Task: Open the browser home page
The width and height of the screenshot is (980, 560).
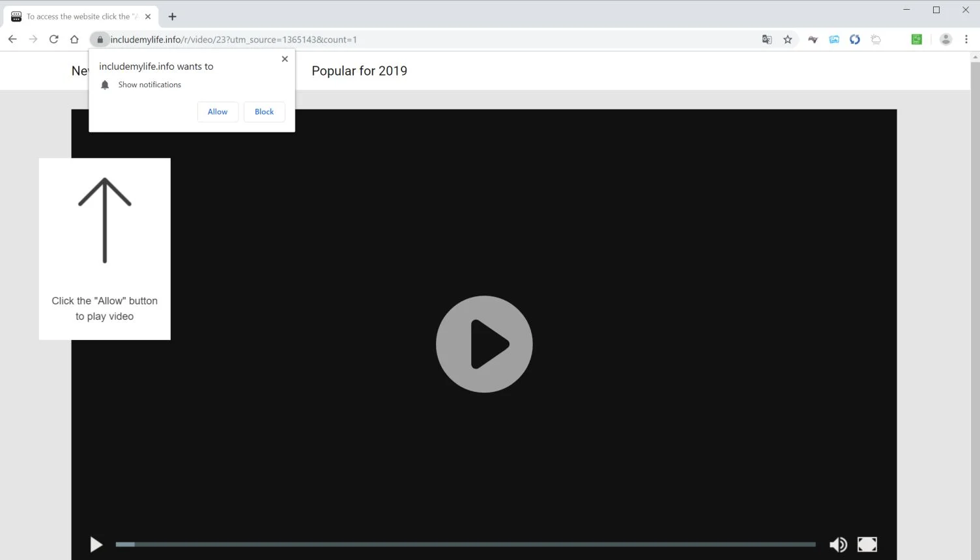Action: tap(74, 39)
